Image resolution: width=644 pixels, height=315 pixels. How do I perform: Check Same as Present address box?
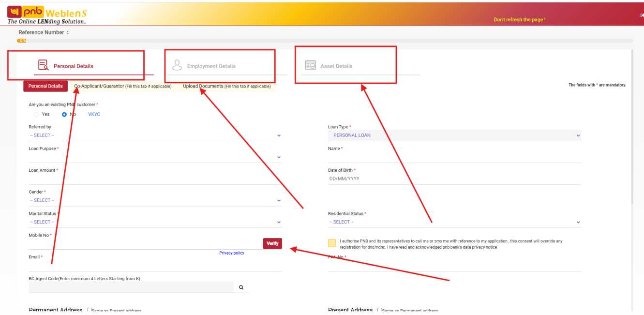(x=90, y=311)
